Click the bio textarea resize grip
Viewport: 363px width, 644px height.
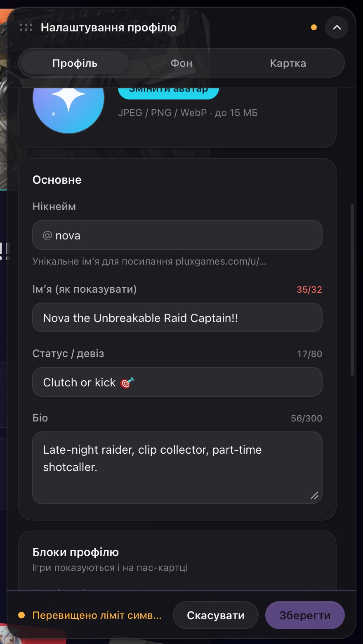click(314, 495)
